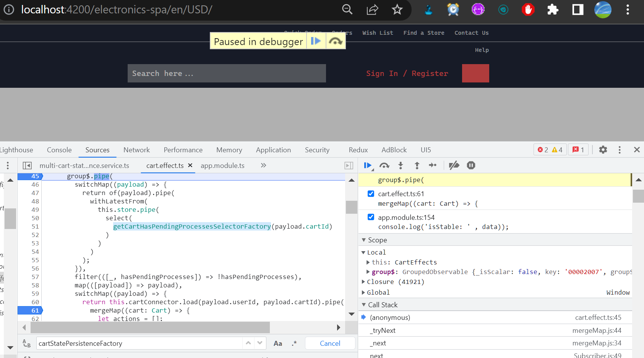Expand this: CartEffects entry

click(x=368, y=262)
